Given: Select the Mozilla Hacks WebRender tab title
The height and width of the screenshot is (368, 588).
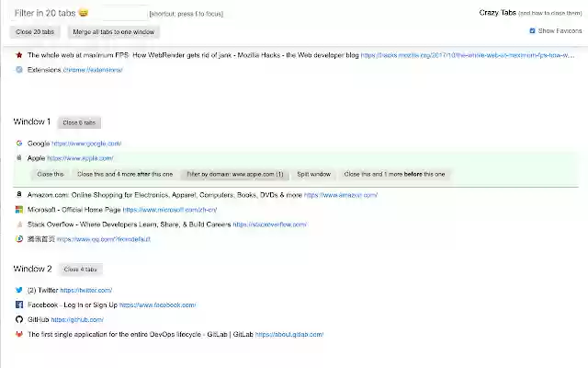Looking at the screenshot, I should (193, 55).
